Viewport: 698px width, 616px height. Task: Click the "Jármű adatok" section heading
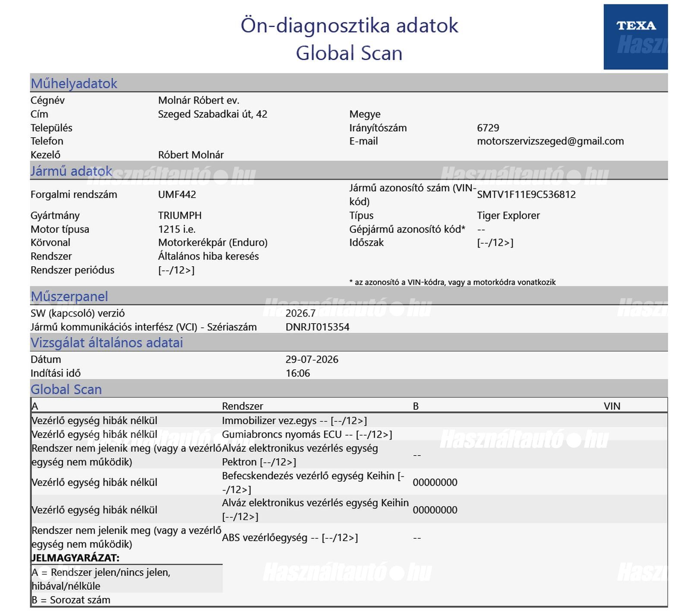pyautogui.click(x=71, y=171)
